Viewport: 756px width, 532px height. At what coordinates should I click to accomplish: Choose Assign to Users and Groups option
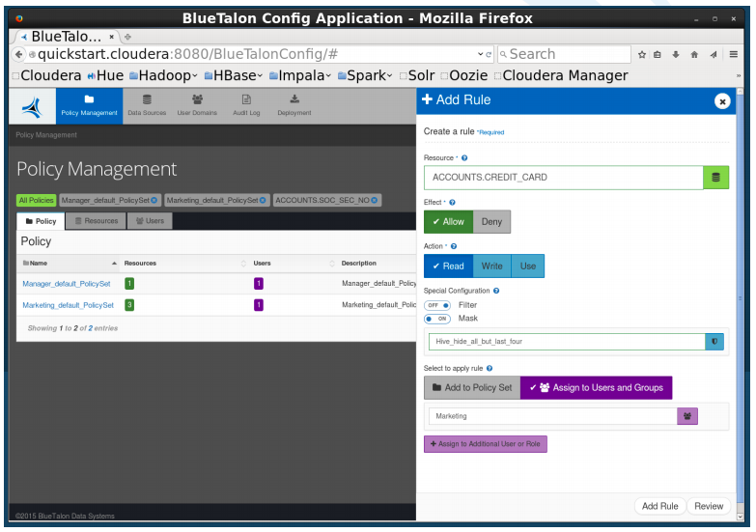pyautogui.click(x=597, y=388)
